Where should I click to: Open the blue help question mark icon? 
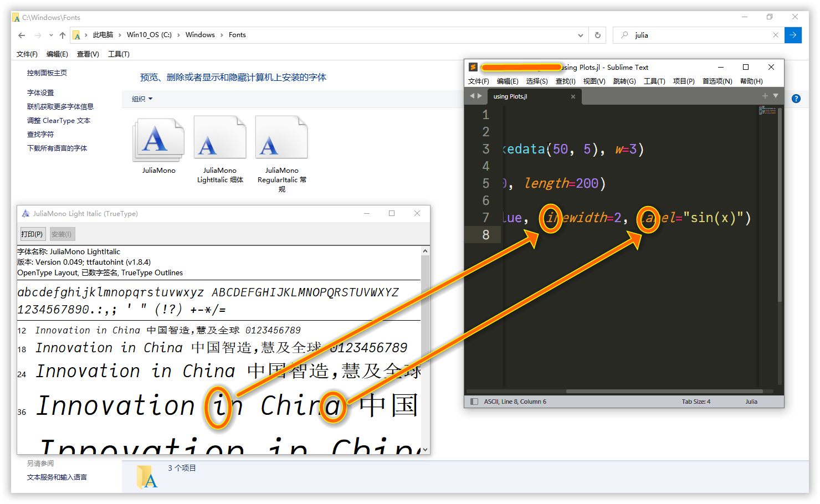796,99
